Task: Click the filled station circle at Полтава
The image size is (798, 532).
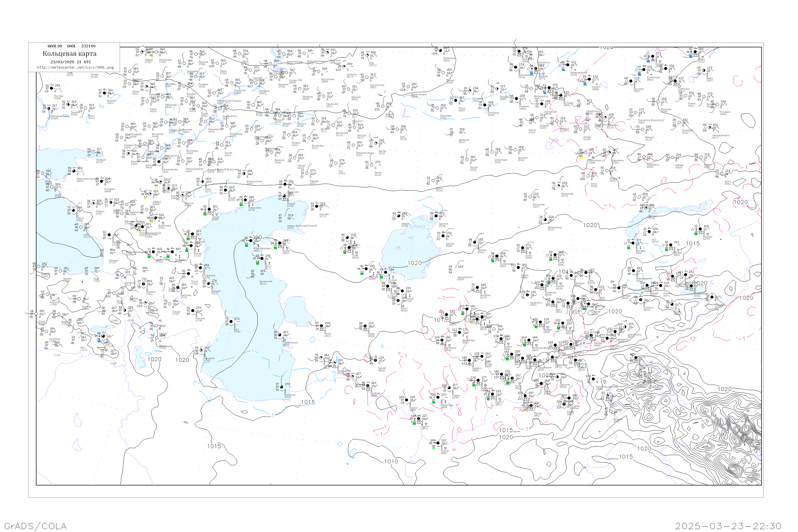Action: coord(52,88)
